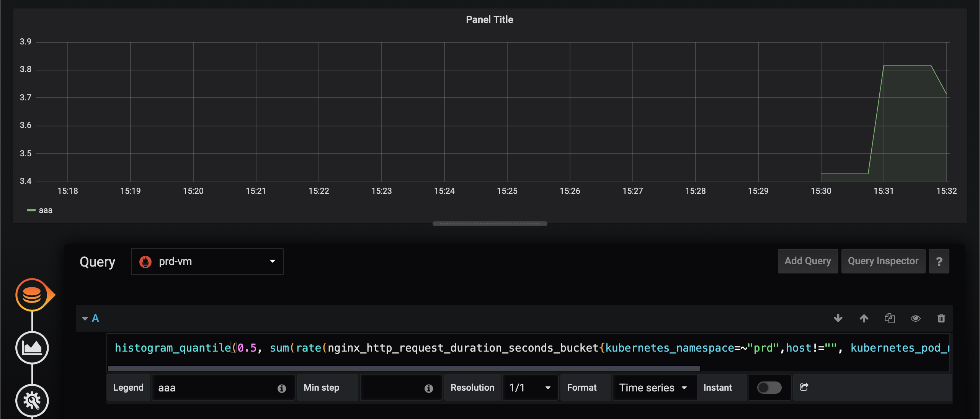Click the 3.4 y-axis label
Screen dimensions: 980x419
click(26, 181)
